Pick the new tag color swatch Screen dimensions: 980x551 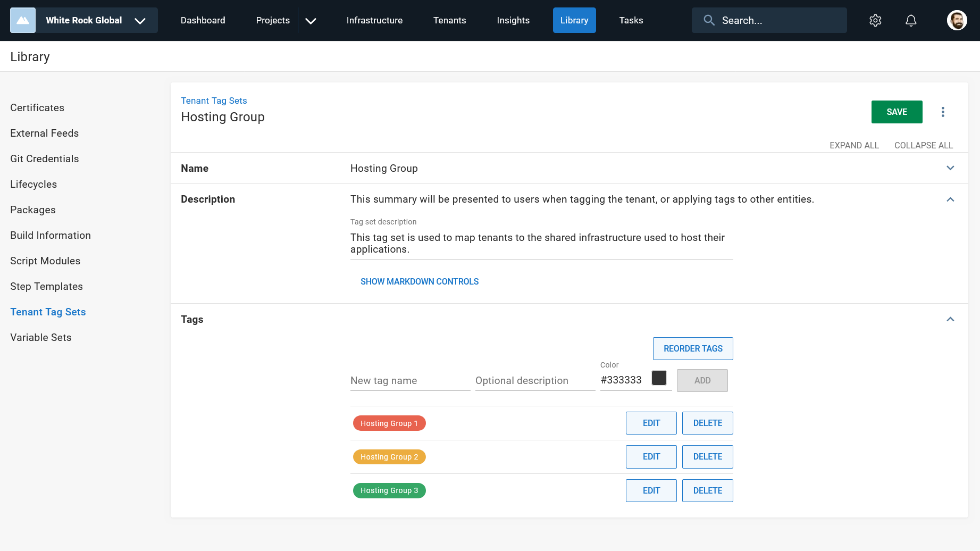point(659,378)
